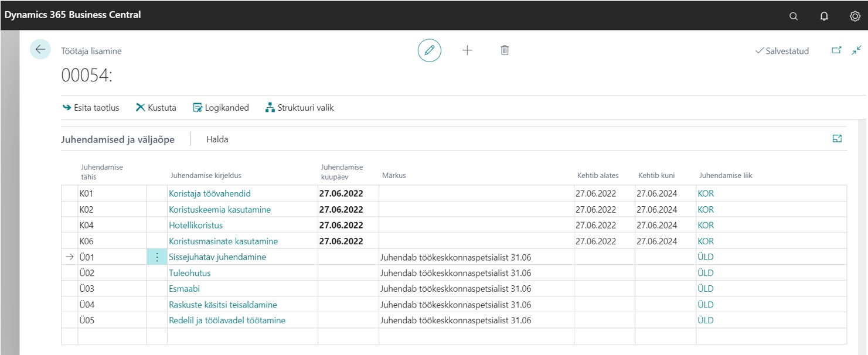Click Juhendamise kuupäev cell in Ü01 row

click(348, 257)
